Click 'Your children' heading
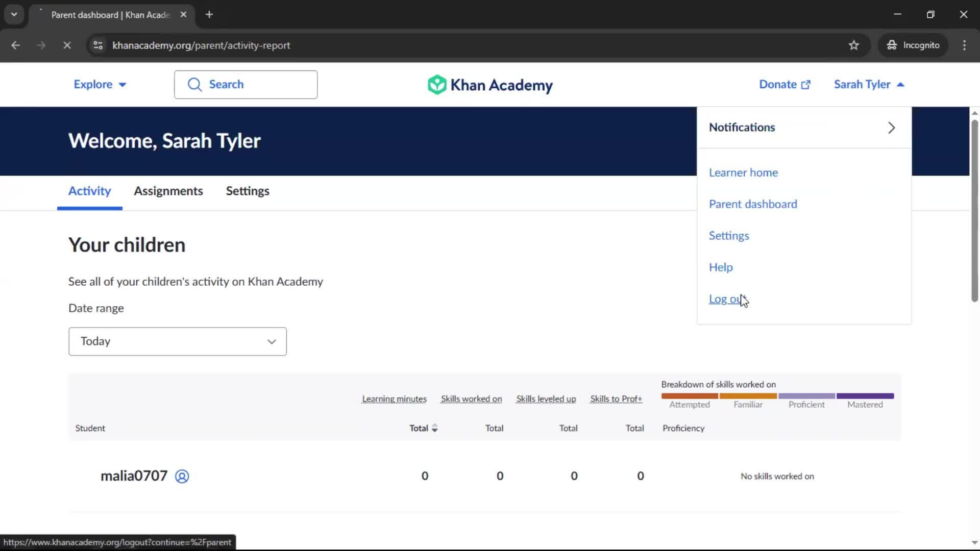Viewport: 980px width, 551px height. click(127, 245)
